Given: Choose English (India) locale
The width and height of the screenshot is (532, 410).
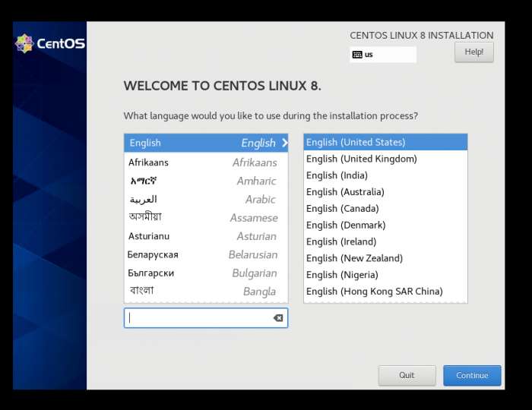Looking at the screenshot, I should click(385, 175).
